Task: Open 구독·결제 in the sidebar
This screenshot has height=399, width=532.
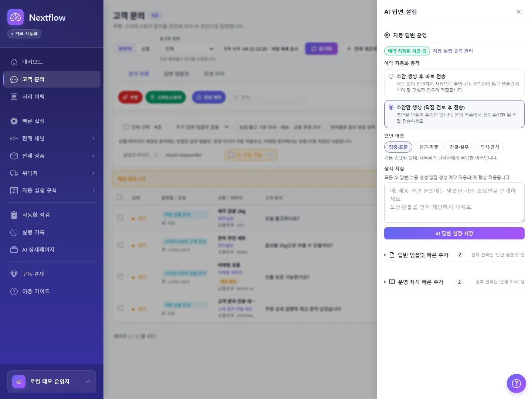Action: click(x=52, y=274)
